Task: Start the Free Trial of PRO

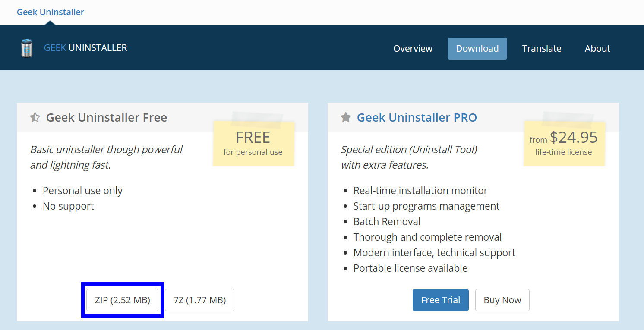Action: pyautogui.click(x=440, y=300)
